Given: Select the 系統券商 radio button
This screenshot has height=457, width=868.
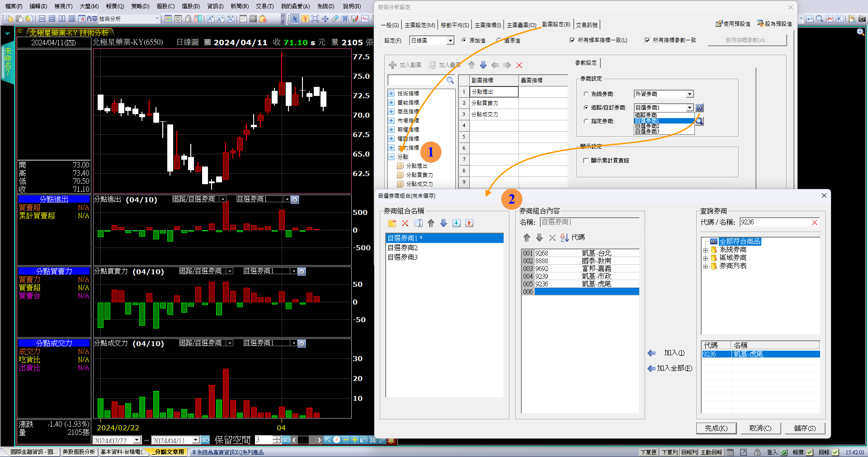Looking at the screenshot, I should pos(586,94).
